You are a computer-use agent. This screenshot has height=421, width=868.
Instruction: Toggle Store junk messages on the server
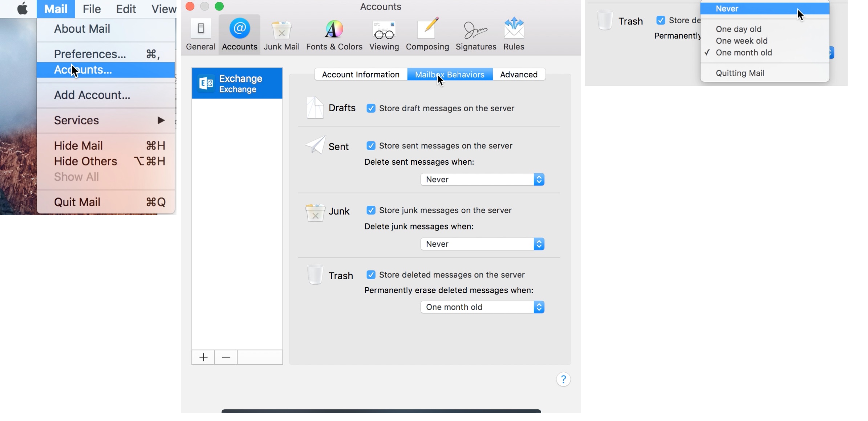pyautogui.click(x=370, y=210)
